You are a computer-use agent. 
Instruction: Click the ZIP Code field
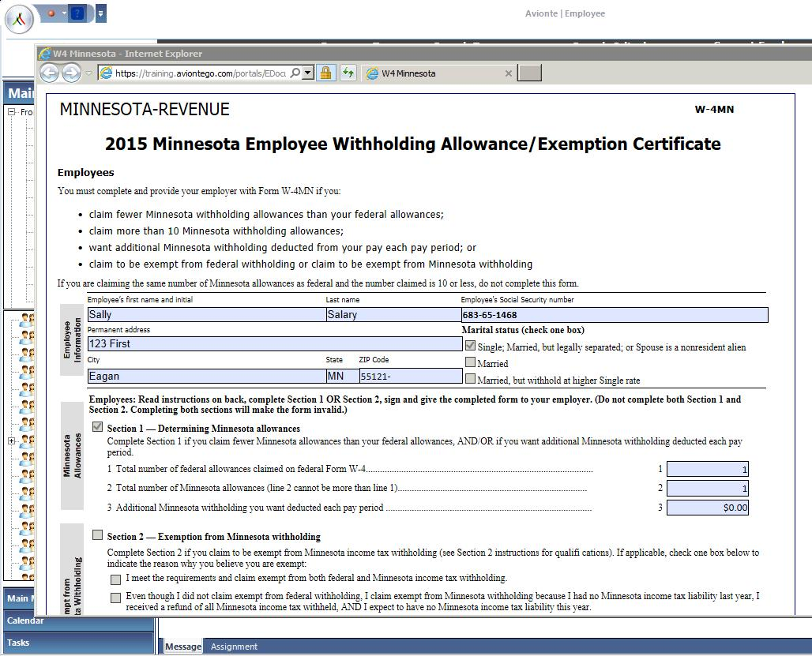pos(411,376)
